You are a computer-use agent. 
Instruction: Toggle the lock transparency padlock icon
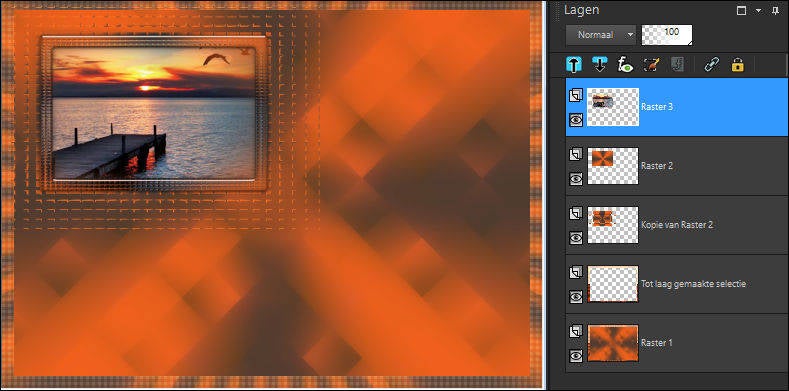coord(738,64)
